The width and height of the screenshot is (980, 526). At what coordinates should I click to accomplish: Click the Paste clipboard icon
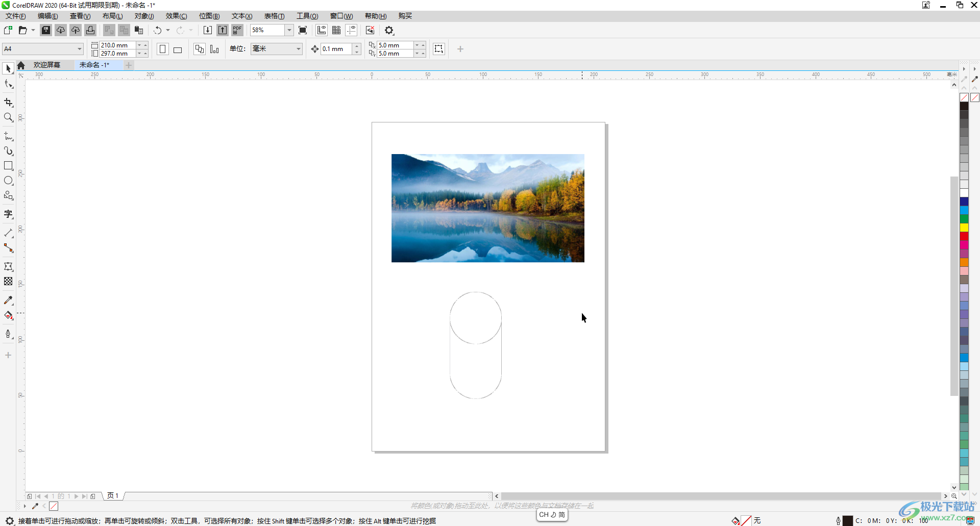(139, 30)
